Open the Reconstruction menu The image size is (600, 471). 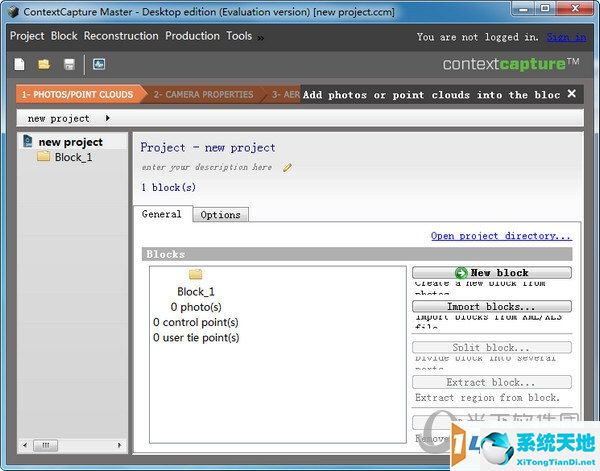click(x=121, y=36)
